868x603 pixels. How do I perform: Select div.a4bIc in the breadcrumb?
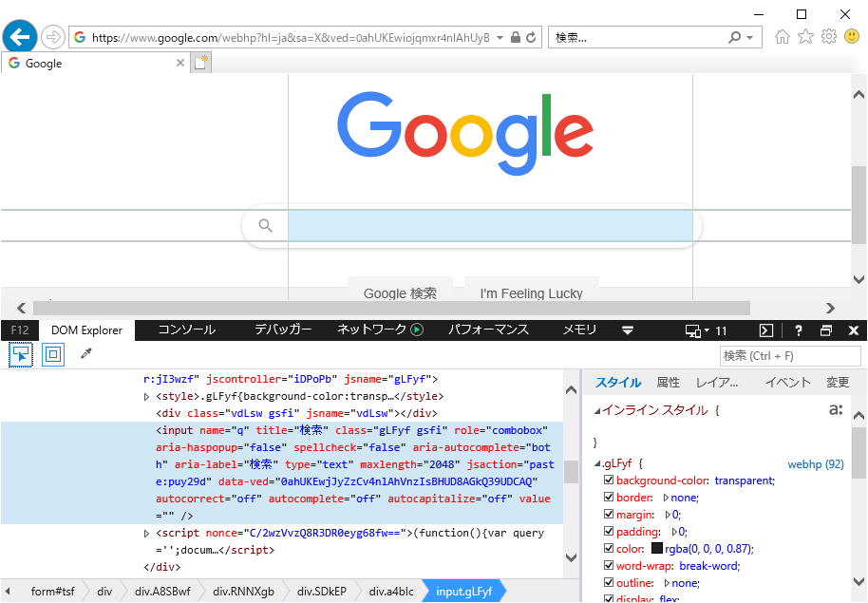pyautogui.click(x=391, y=592)
